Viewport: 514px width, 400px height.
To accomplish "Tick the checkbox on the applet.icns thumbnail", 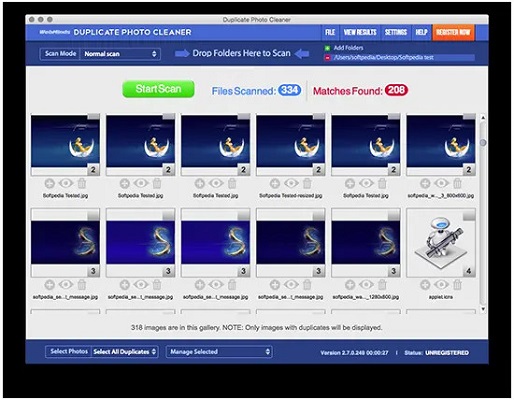I will click(469, 215).
